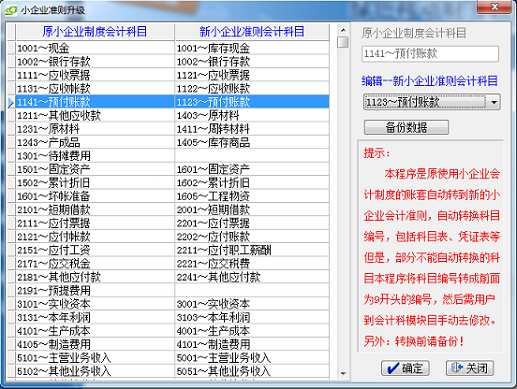Select cell 1122~应收账款
This screenshot has height=389, width=517.
point(252,88)
